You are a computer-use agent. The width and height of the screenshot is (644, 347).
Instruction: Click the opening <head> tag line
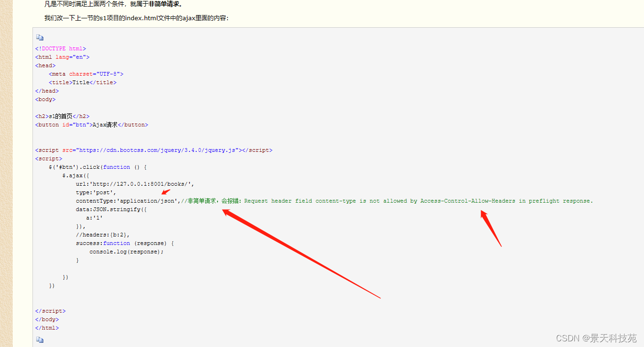45,65
